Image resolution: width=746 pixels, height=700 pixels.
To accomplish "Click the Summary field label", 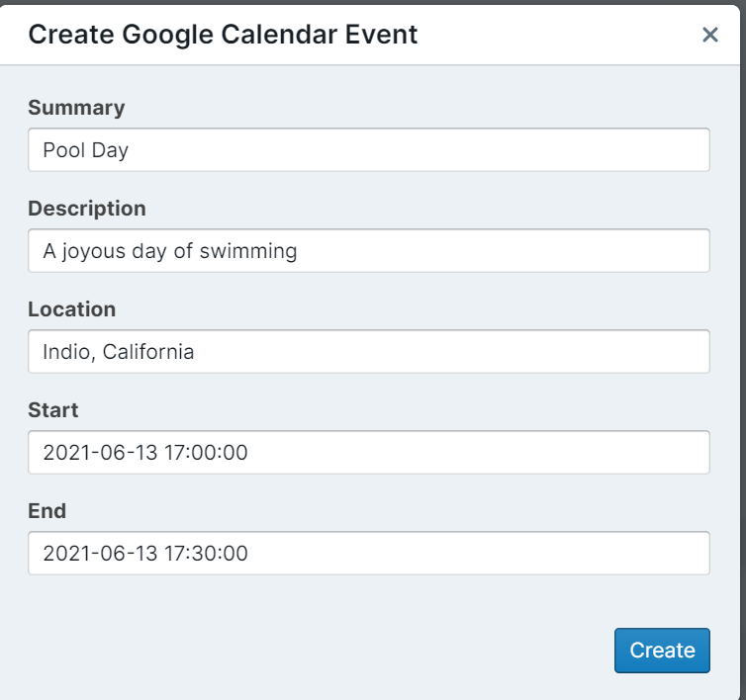I will [76, 108].
